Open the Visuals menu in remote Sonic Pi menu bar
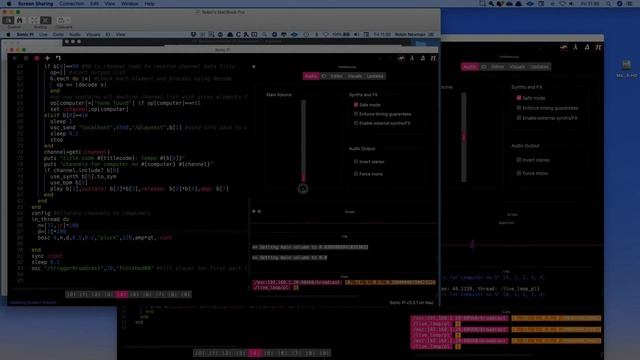 click(93, 35)
